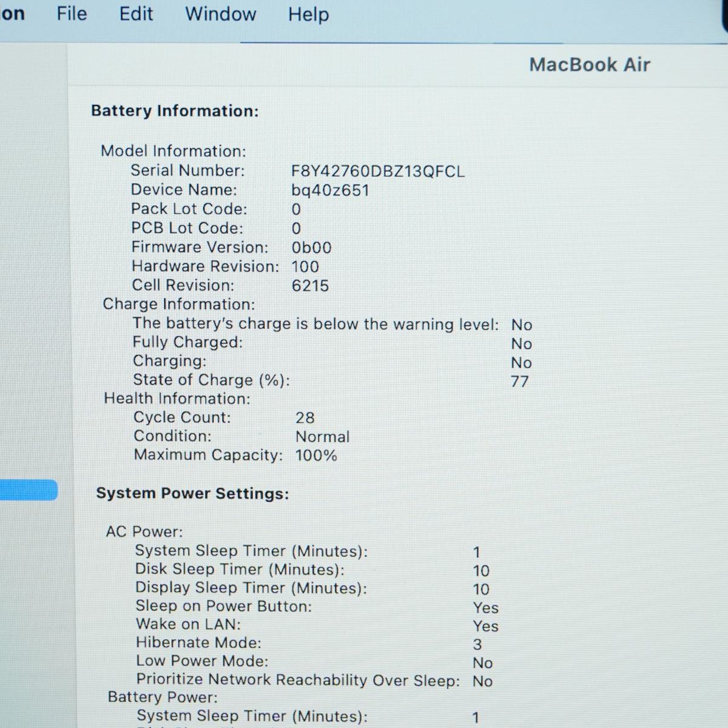
Task: Click the Display Sleep Timer label
Action: [251, 588]
